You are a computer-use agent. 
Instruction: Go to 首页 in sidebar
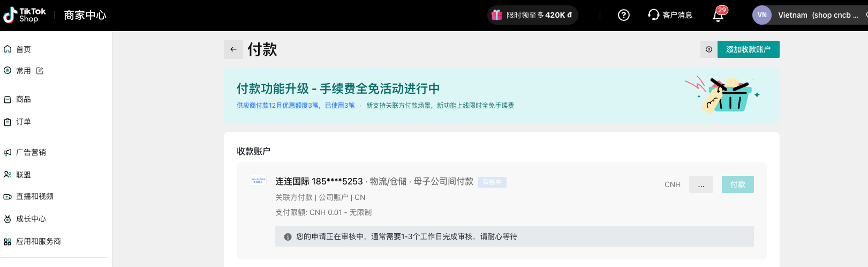(x=24, y=49)
